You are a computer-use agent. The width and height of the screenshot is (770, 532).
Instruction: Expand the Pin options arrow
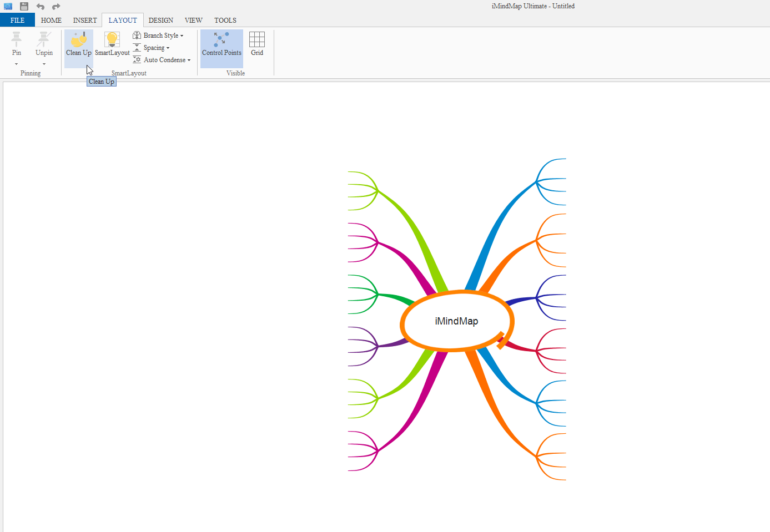17,64
